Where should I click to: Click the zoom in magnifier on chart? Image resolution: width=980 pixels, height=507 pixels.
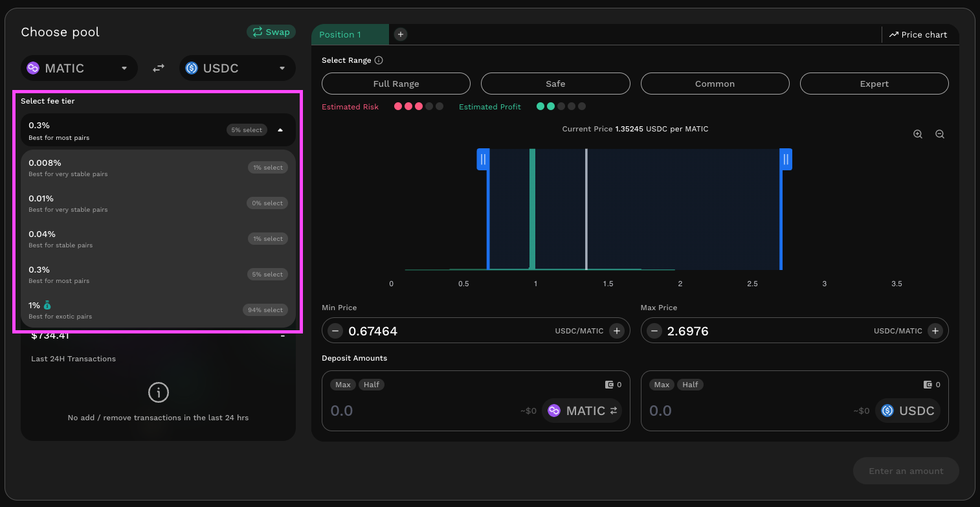tap(917, 134)
